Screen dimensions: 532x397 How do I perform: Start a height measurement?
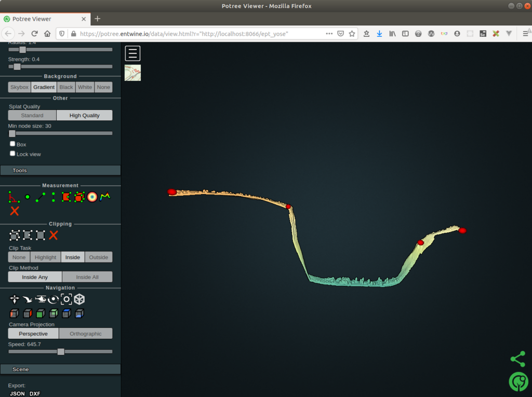pyautogui.click(x=53, y=197)
